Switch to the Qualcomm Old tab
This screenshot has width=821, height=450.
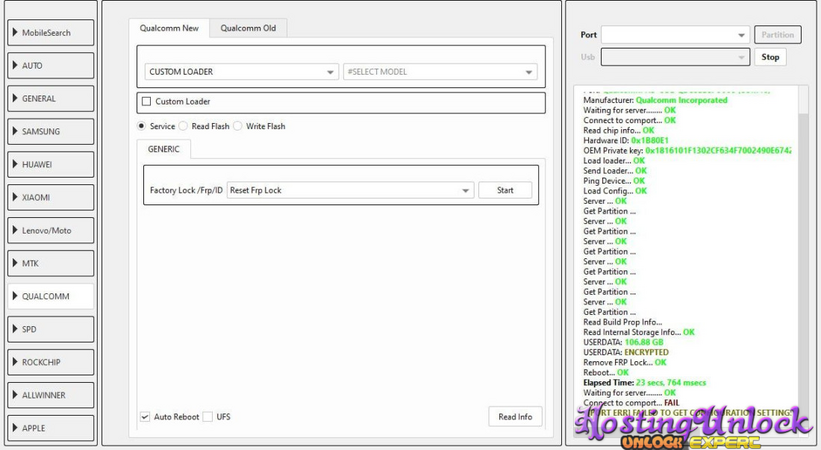pyautogui.click(x=248, y=28)
